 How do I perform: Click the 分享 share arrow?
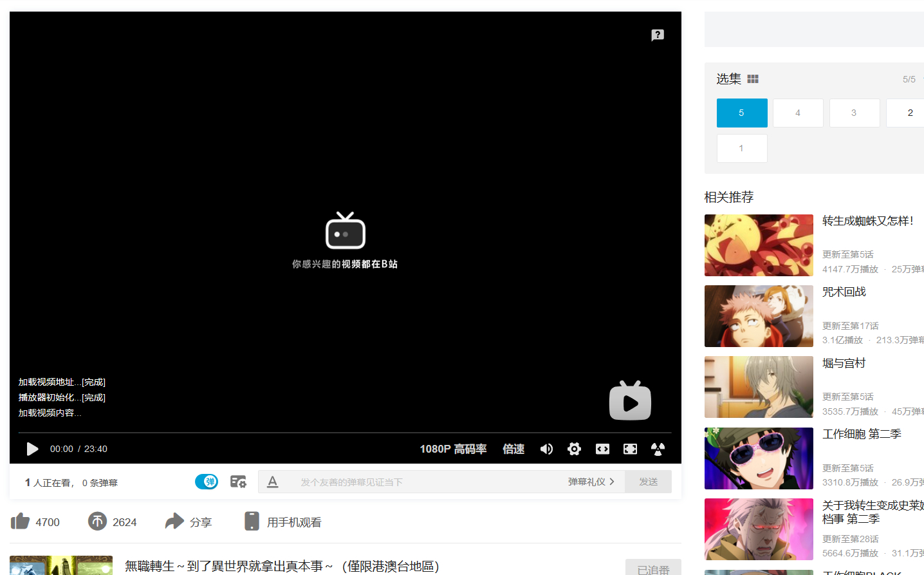click(174, 521)
